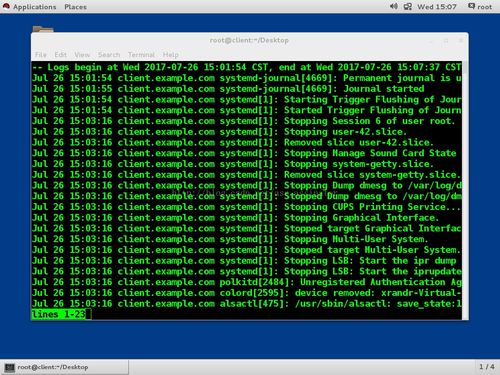The width and height of the screenshot is (500, 375).
Task: Click the volume speaker icon
Action: (x=394, y=6)
